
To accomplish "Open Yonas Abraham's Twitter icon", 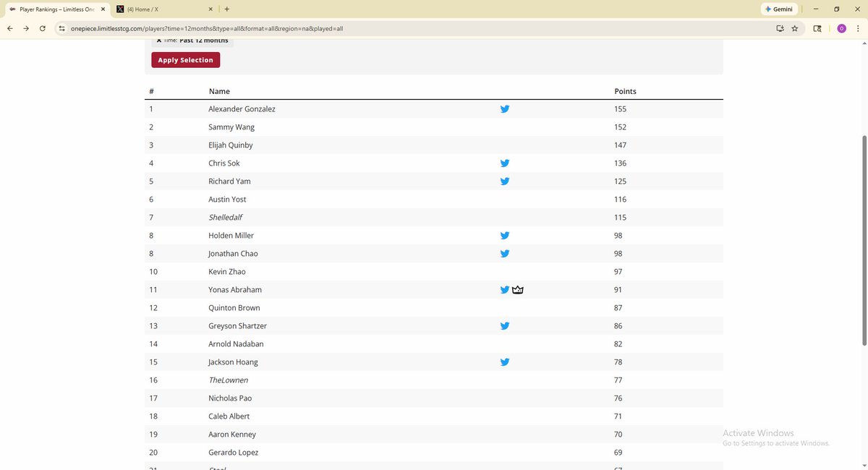I will (x=505, y=290).
